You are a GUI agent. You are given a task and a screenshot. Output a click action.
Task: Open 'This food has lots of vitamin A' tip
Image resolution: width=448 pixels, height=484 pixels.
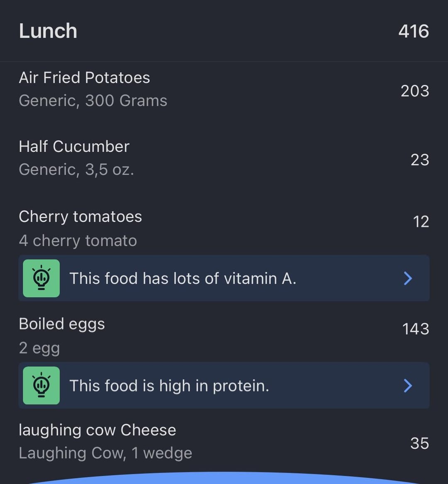coord(224,278)
